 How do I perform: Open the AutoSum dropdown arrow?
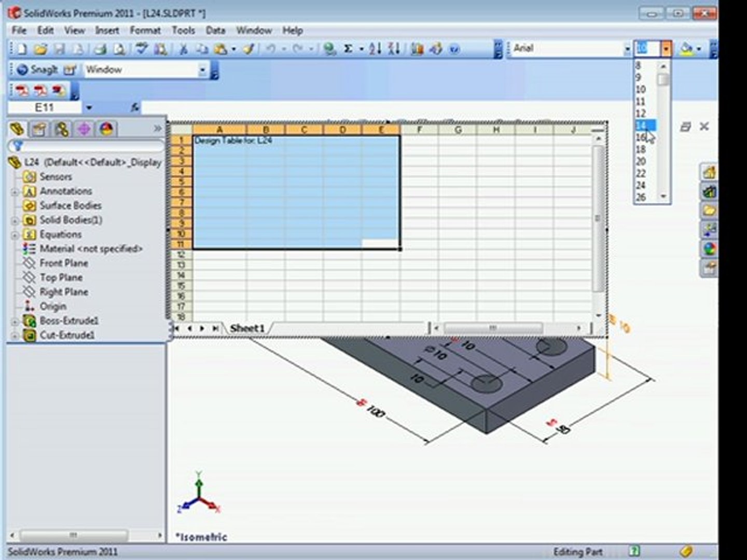pos(361,49)
